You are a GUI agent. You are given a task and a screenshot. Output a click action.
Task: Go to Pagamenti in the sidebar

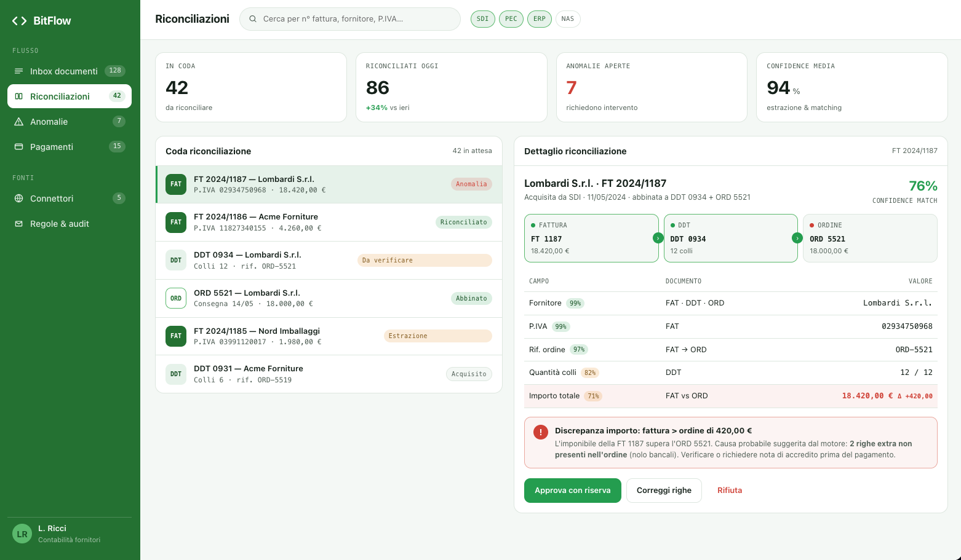(70, 147)
